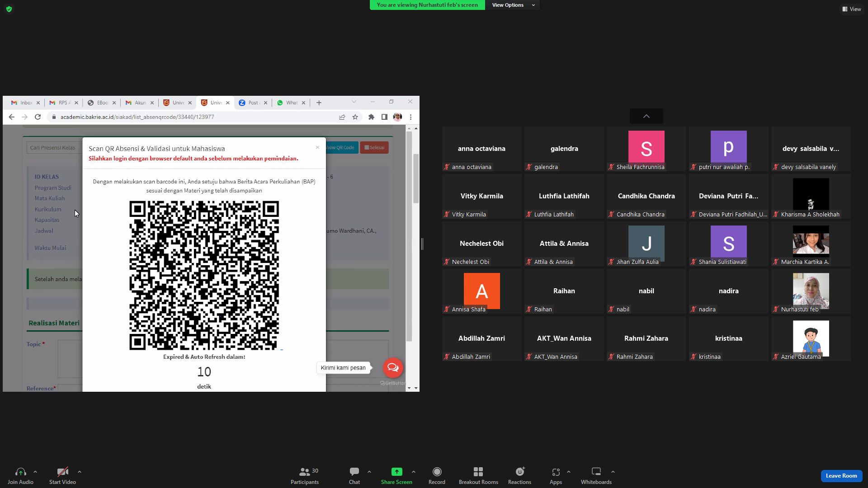Click the Join Audio headphone icon

(x=20, y=472)
